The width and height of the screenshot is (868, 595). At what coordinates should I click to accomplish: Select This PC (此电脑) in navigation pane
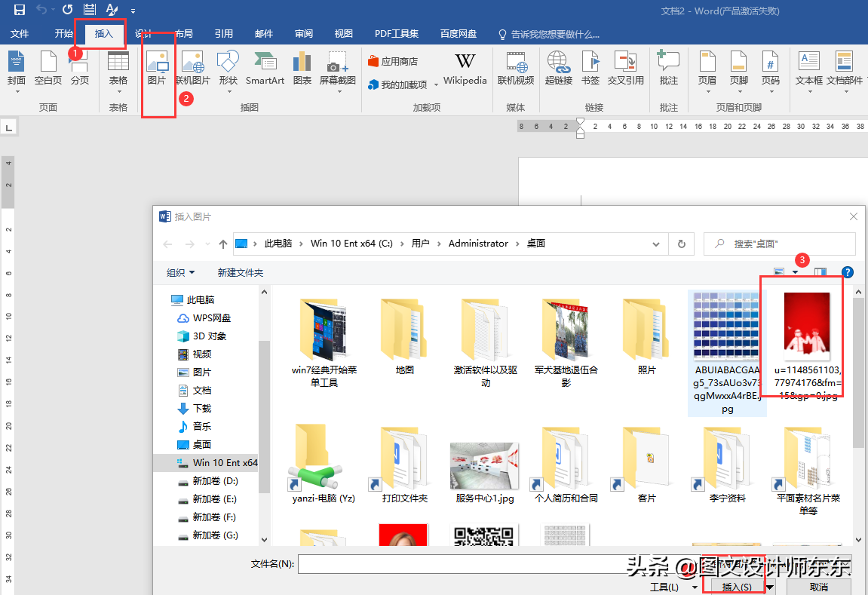point(192,300)
